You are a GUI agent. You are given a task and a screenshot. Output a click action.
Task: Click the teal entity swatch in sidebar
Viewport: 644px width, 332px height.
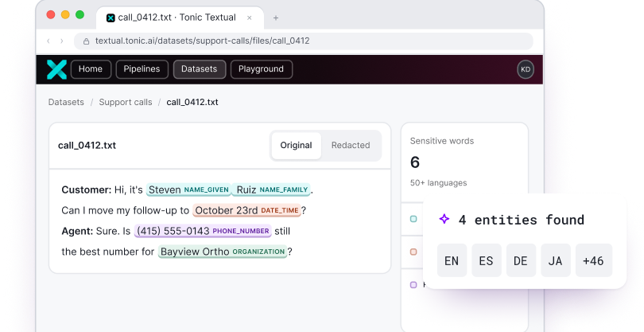413,219
